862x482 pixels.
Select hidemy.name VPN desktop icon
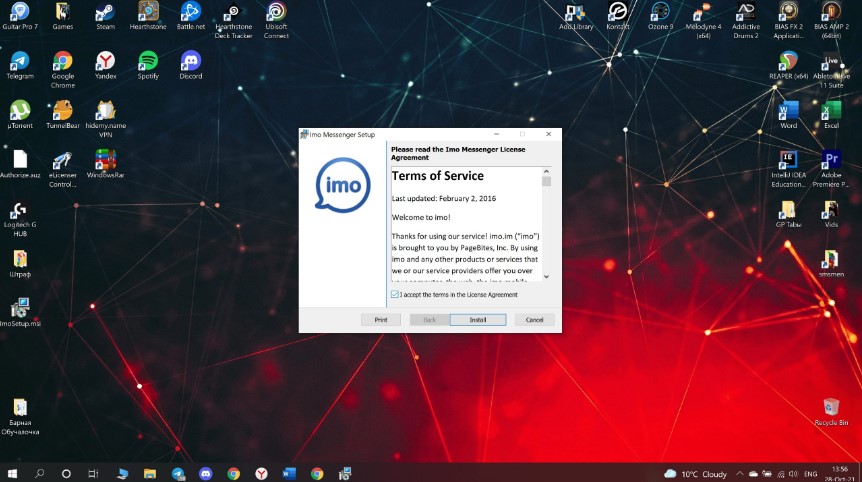pos(105,119)
